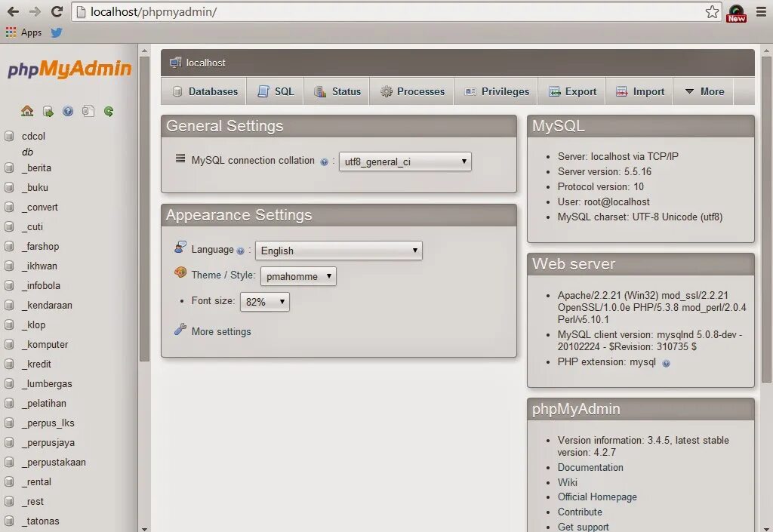773x532 pixels.
Task: Click the sidebar scrollbar down arrow
Action: [144, 528]
